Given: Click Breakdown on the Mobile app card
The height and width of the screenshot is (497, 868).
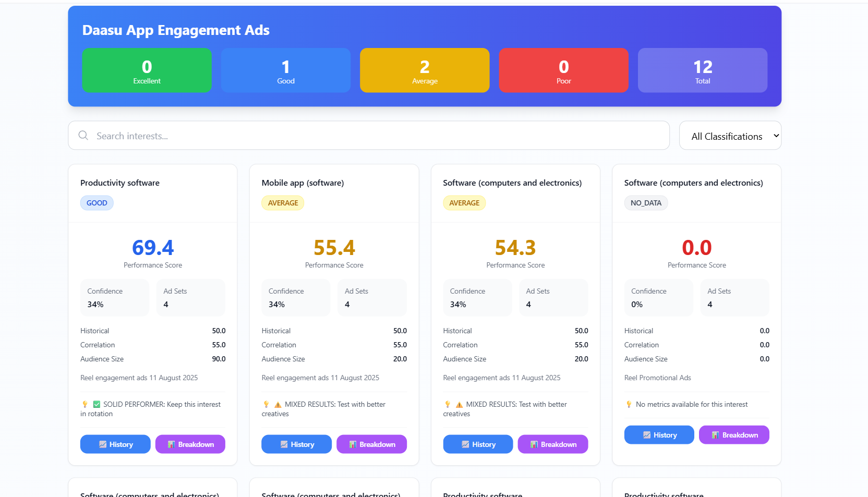Looking at the screenshot, I should pyautogui.click(x=371, y=444).
